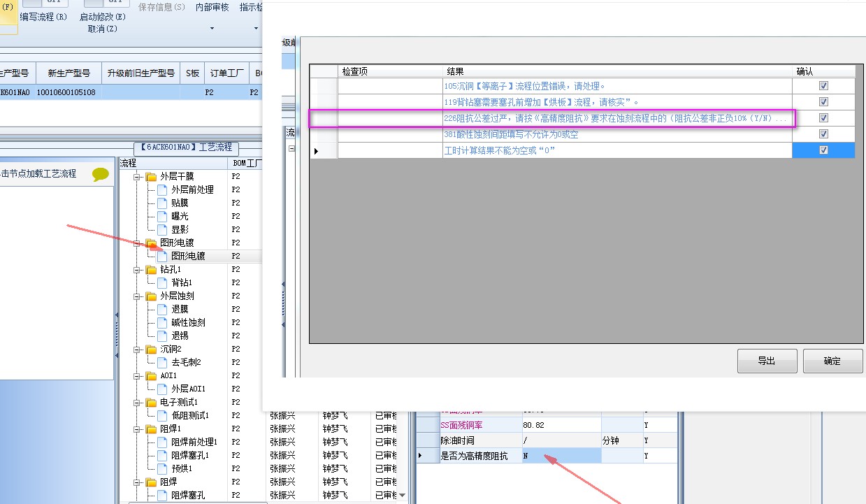Click the 启动修改(E) ribbon item
Viewport: 866px width, 504px height.
[103, 17]
